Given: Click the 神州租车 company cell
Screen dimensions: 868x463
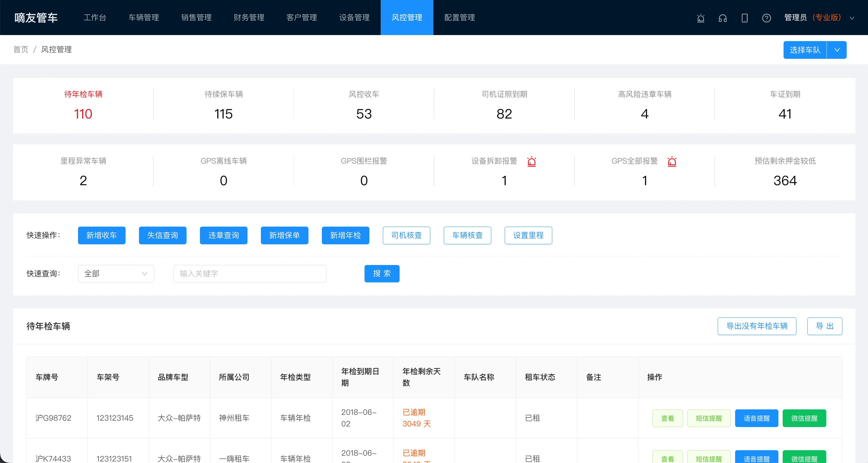Looking at the screenshot, I should (x=240, y=418).
